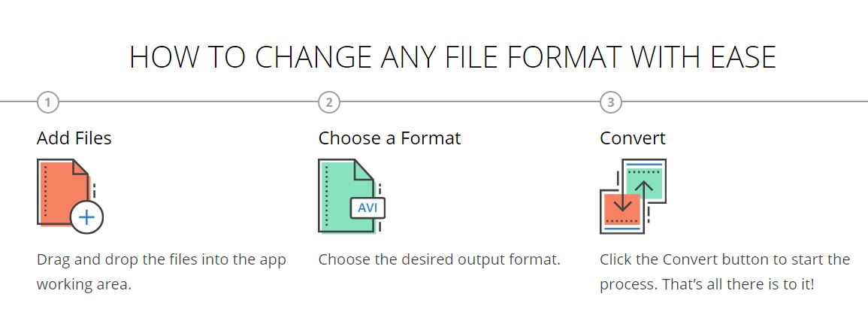Click the drag and drop files description
Screen dimensions: 868x312
point(162,272)
